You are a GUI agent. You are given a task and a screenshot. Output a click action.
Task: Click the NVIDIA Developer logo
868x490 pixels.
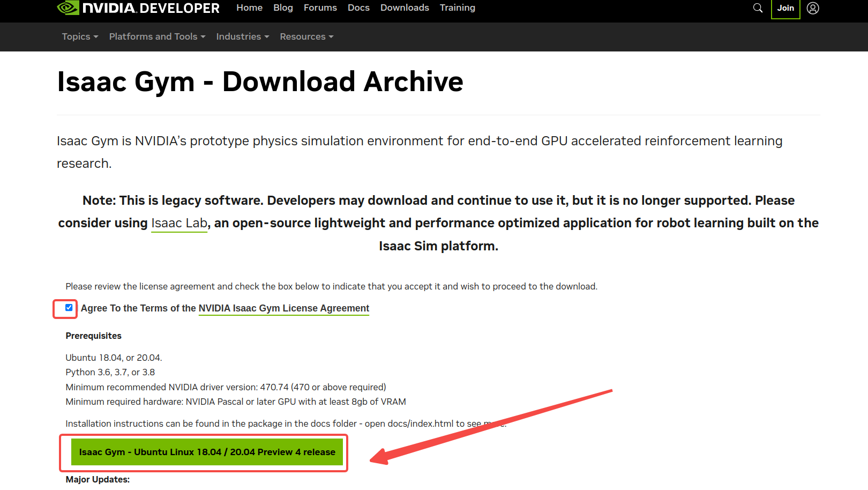[x=138, y=8]
